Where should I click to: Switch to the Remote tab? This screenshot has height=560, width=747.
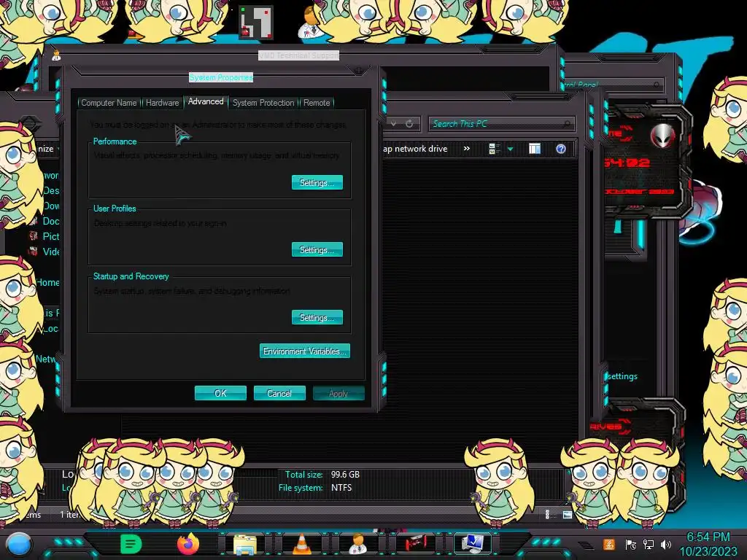(x=317, y=103)
